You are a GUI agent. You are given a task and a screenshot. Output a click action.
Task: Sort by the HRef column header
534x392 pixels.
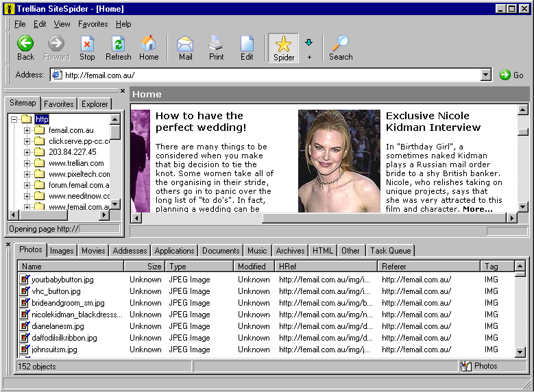click(x=326, y=267)
